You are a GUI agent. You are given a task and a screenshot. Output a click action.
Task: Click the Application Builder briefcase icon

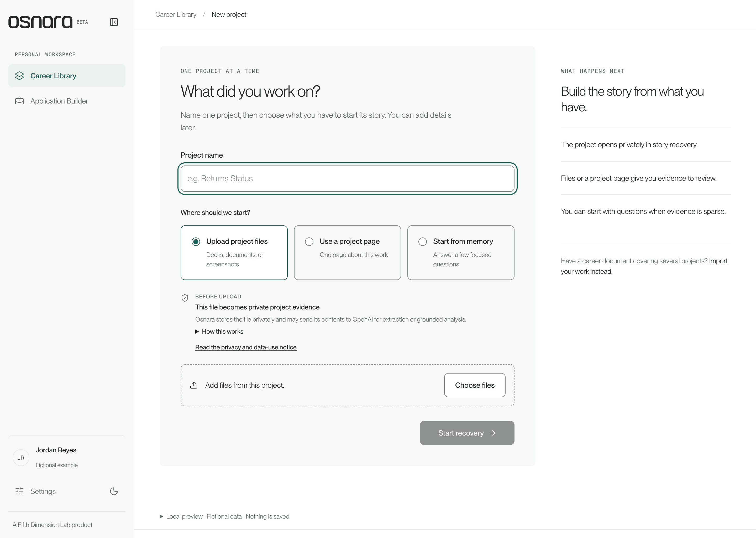19,101
